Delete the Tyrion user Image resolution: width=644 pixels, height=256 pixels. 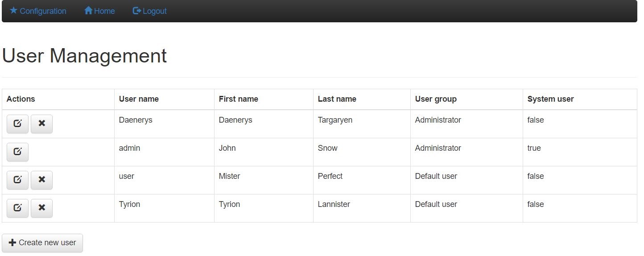pyautogui.click(x=41, y=208)
